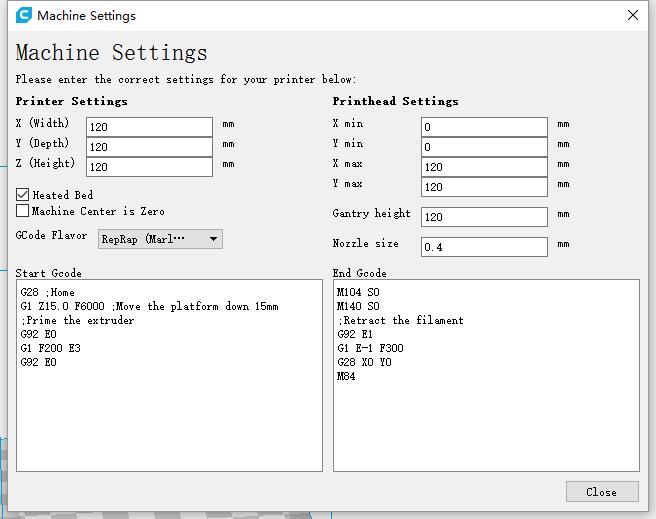Click inside the Start Gcode text area
This screenshot has height=519, width=656.
point(169,420)
